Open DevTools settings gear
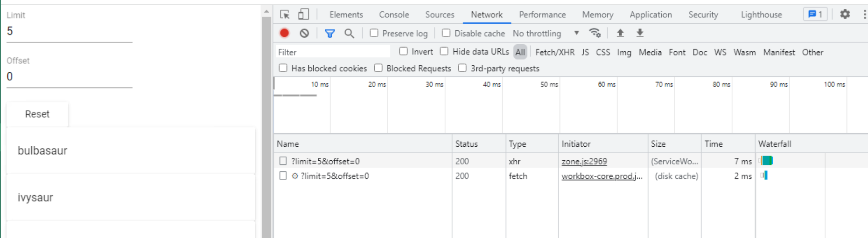 (845, 14)
